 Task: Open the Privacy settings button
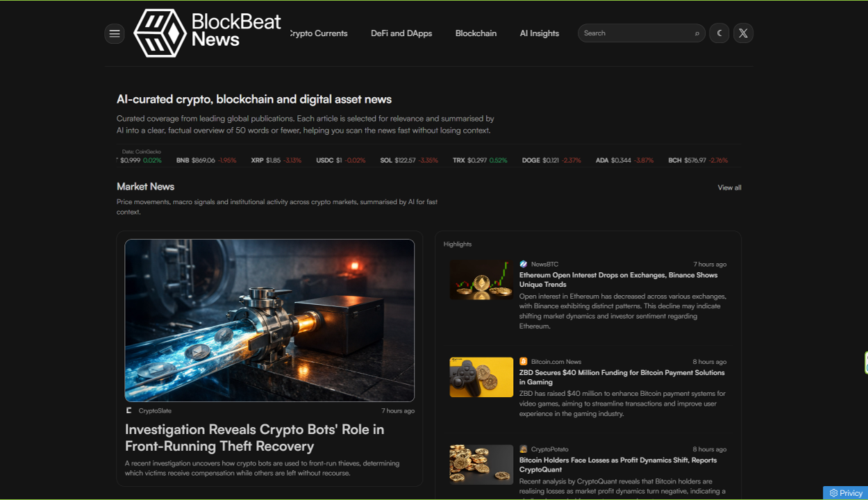tap(845, 493)
